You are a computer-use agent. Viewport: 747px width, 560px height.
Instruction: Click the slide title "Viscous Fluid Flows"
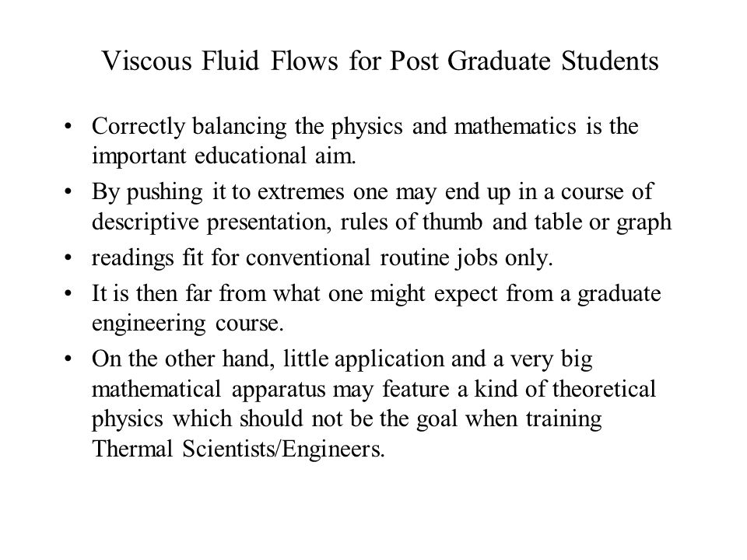pyautogui.click(x=220, y=61)
